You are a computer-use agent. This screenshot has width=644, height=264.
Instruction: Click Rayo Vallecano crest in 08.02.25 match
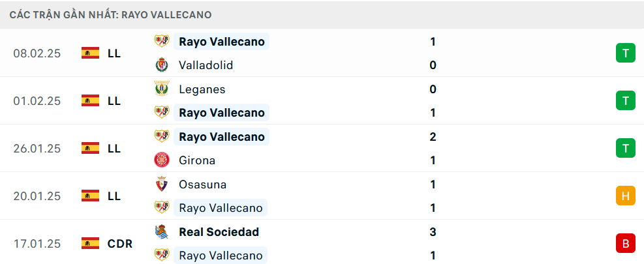coord(161,42)
